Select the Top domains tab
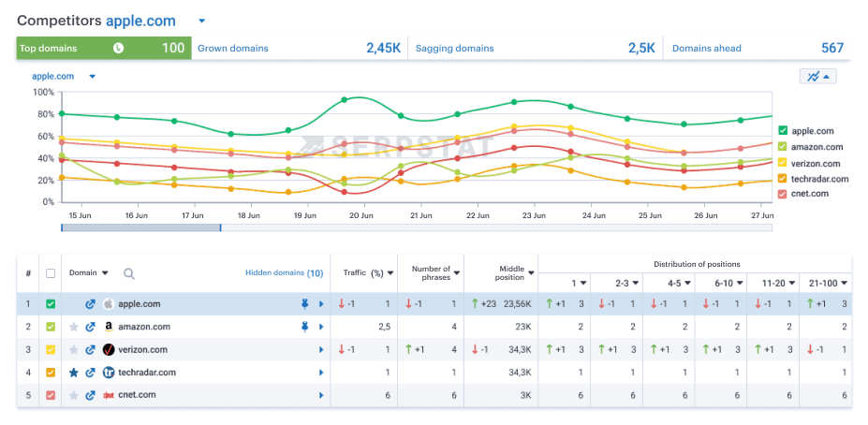Viewport: 868px width, 425px height. (104, 48)
